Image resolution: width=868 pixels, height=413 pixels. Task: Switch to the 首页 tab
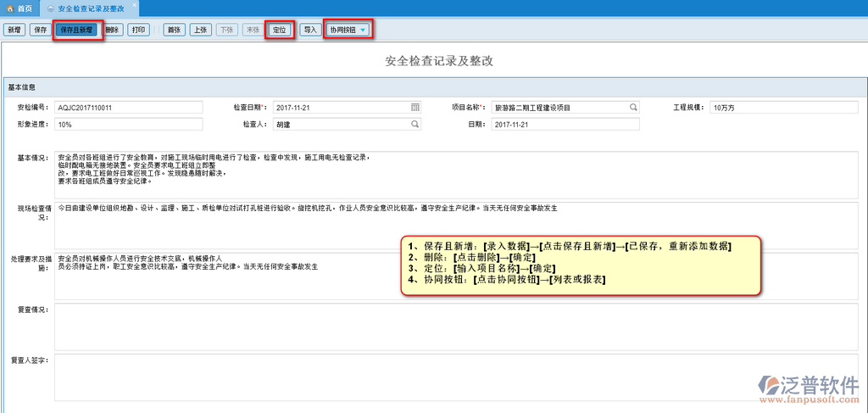(20, 8)
